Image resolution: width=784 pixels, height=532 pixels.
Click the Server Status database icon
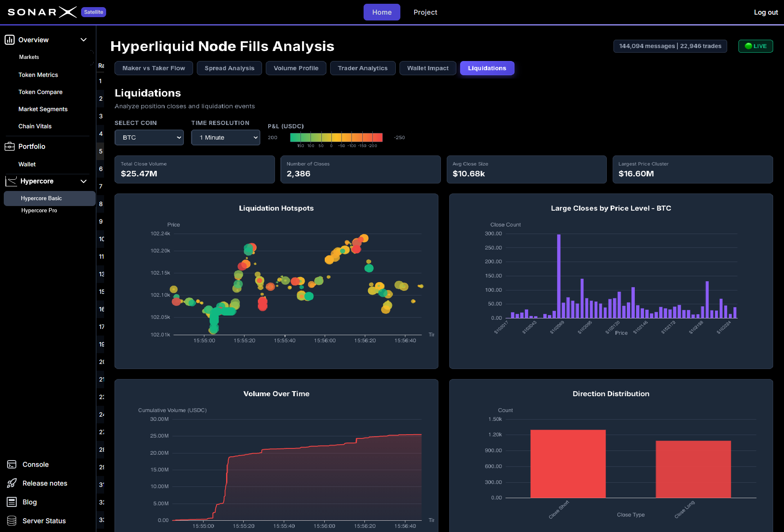[12, 521]
